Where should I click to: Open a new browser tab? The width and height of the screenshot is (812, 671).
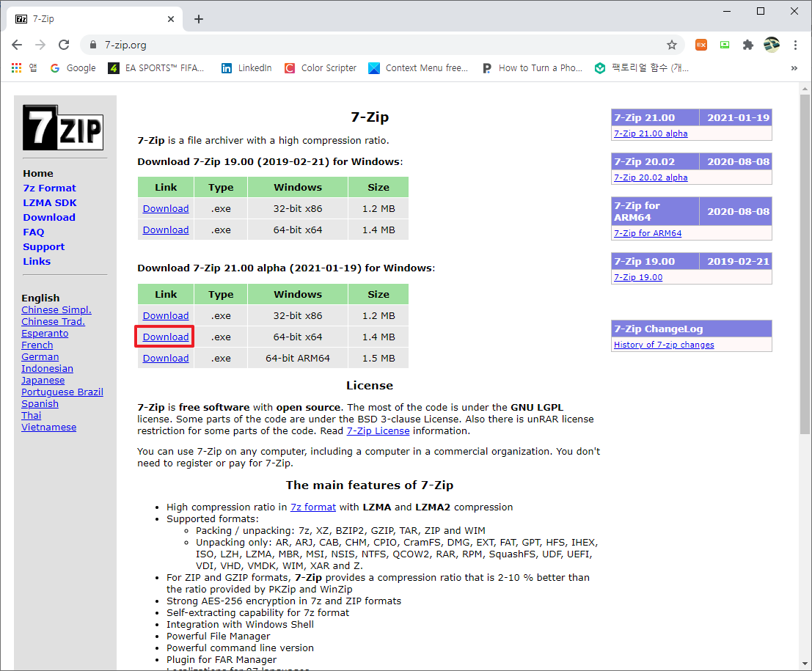pos(199,19)
